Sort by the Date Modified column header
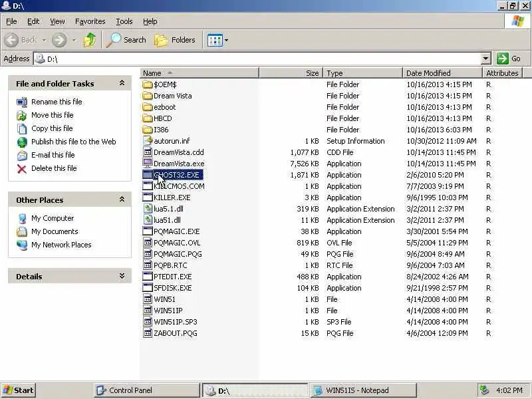532x399 pixels. coord(442,73)
